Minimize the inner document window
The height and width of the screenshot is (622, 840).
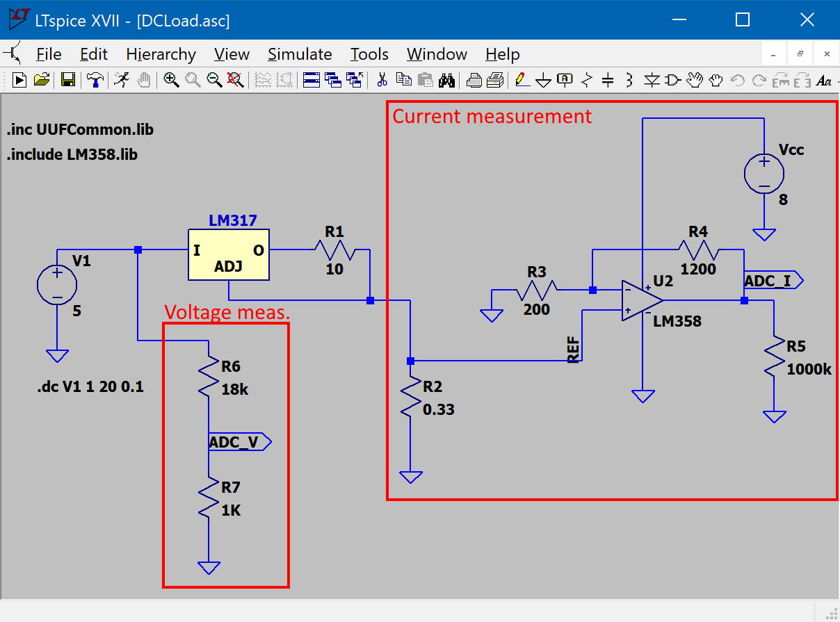774,54
